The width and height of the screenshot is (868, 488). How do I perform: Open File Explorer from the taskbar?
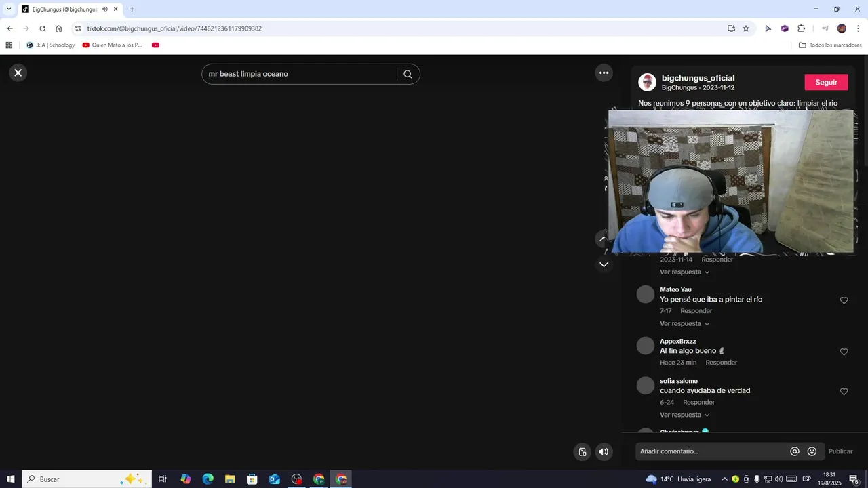[230, 479]
